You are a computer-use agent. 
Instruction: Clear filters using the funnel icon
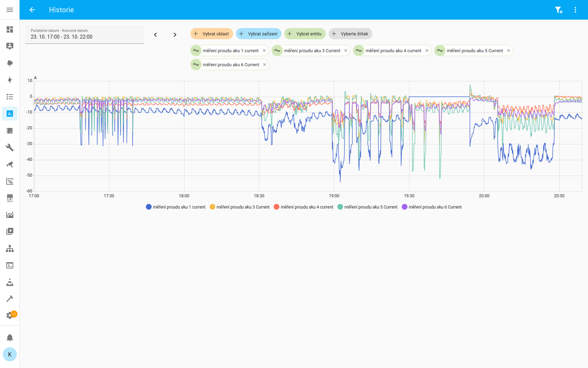coord(559,10)
